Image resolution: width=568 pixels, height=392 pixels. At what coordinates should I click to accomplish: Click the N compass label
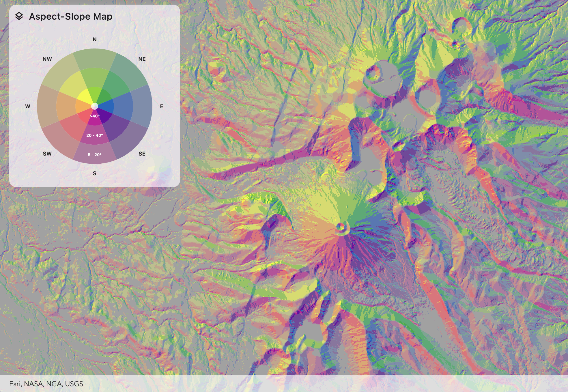(x=95, y=39)
